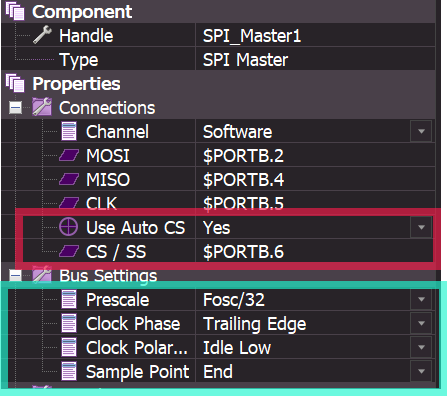The height and width of the screenshot is (396, 447).
Task: Open the Clock Phase dropdown arrow
Action: click(421, 323)
